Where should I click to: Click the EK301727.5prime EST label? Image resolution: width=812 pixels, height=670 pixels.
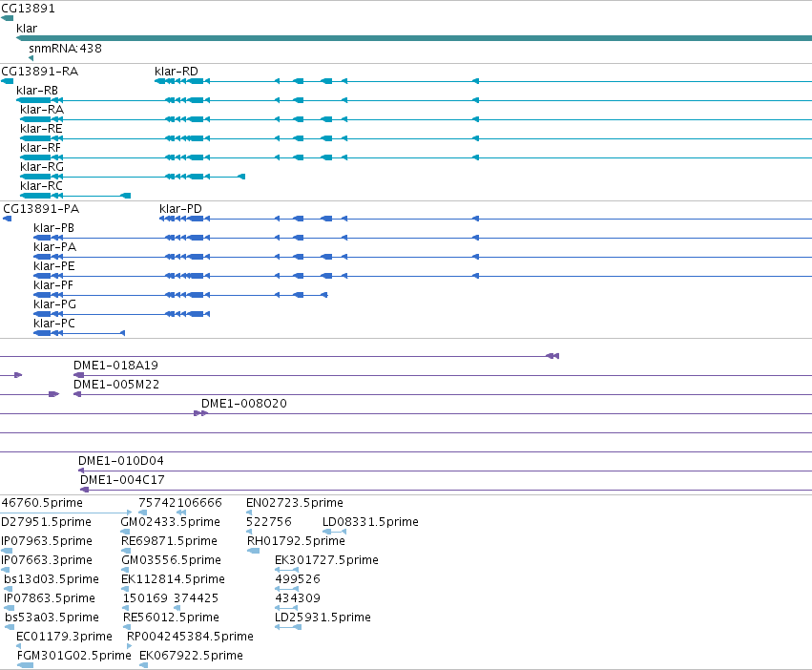[326, 560]
